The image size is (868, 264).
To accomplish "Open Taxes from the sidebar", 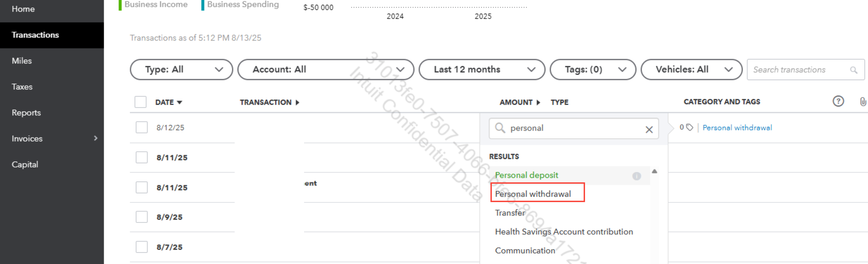I will coord(22,87).
